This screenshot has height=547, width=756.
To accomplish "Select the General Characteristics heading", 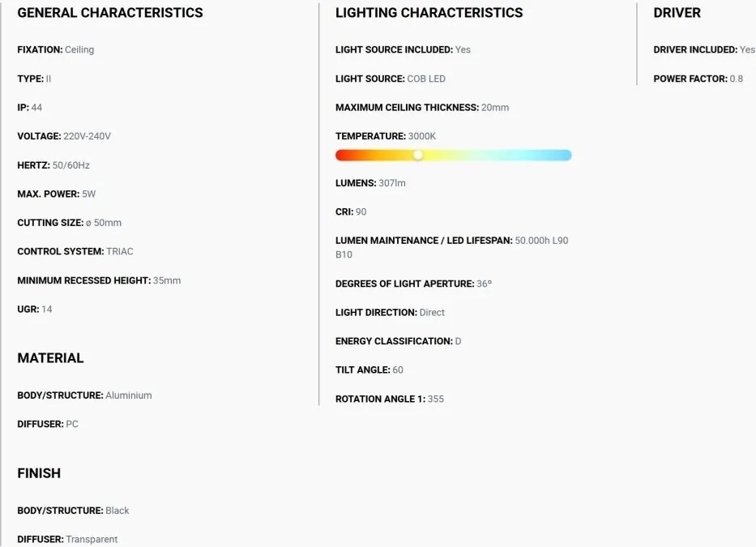I will [110, 12].
